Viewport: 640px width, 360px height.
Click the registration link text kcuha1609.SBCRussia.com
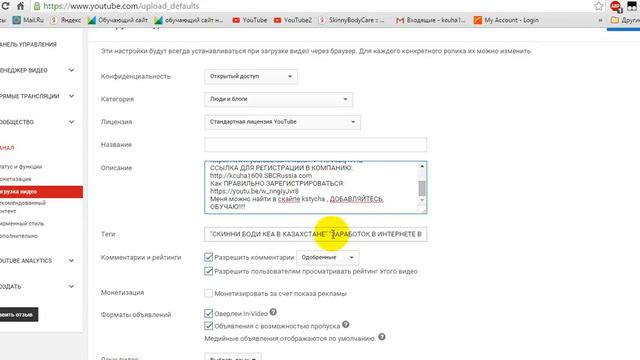(261, 176)
